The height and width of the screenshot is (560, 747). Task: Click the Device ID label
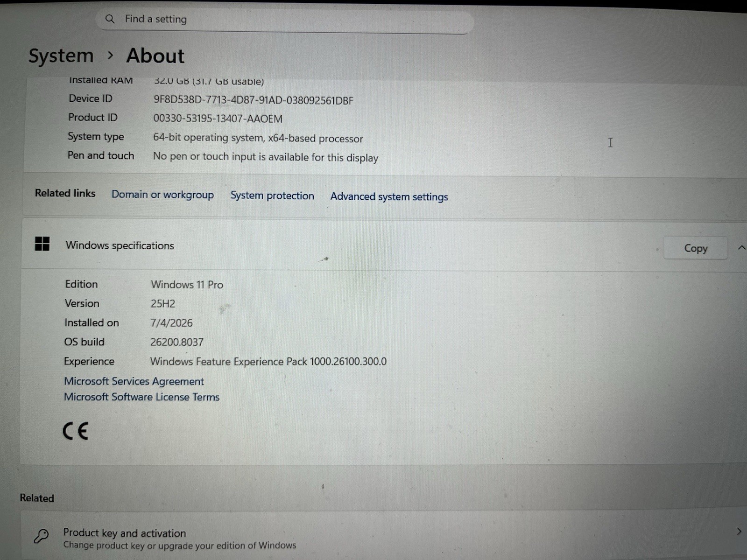(x=91, y=98)
